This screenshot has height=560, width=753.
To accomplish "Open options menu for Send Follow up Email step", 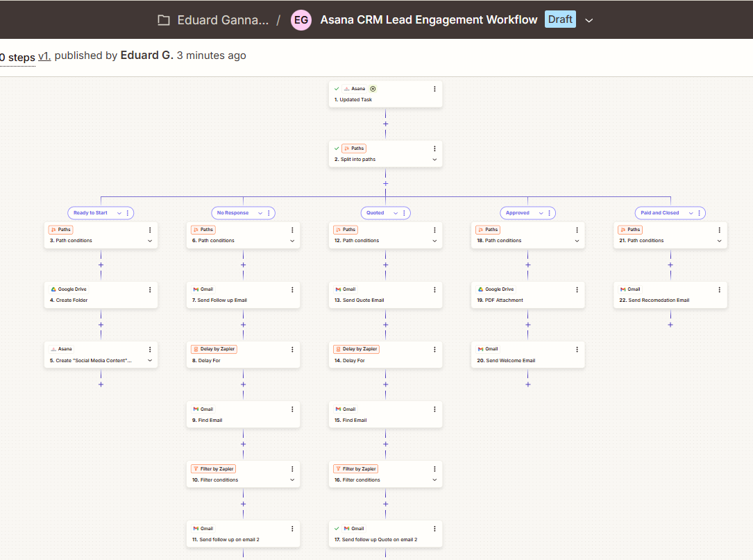I will tap(292, 289).
